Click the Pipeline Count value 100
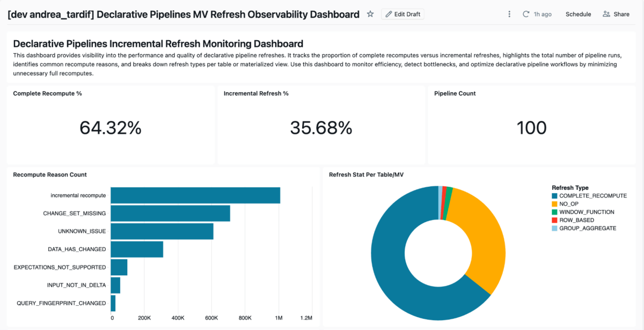This screenshot has width=644, height=330. click(532, 128)
